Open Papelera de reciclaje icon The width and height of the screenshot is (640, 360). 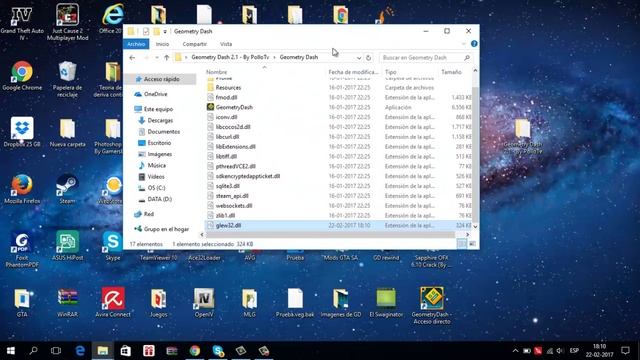point(67,79)
